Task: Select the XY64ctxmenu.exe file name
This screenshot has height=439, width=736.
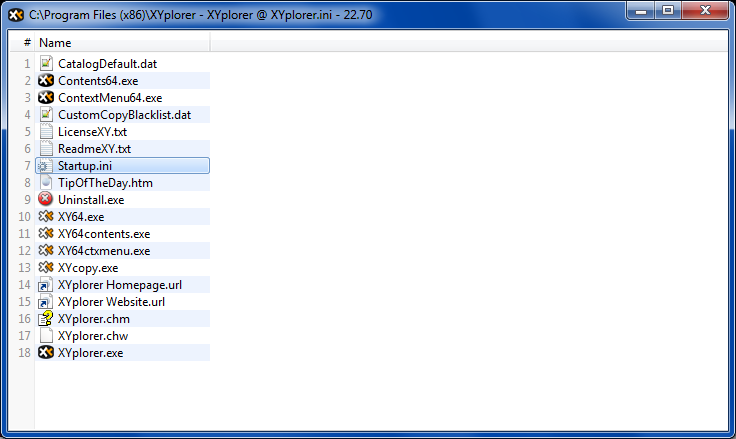Action: [104, 251]
